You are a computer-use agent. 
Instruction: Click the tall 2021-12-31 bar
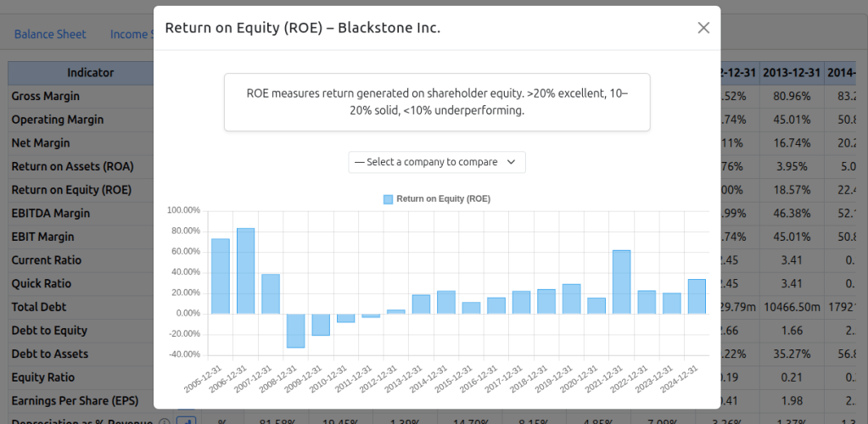(x=621, y=282)
